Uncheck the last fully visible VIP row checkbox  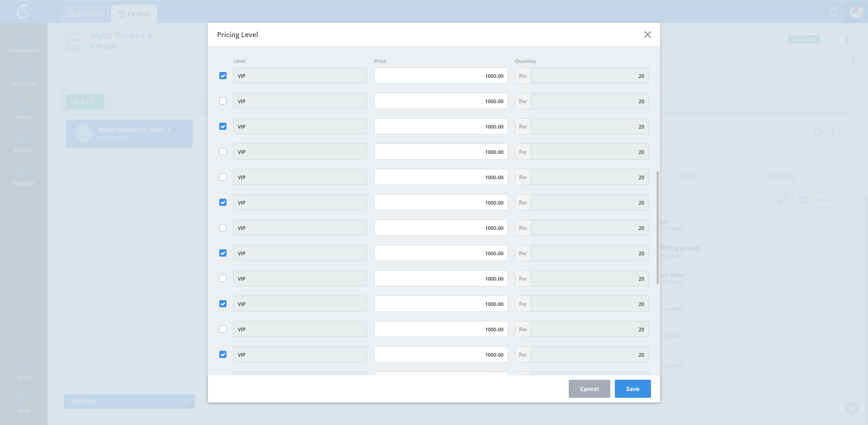click(223, 354)
